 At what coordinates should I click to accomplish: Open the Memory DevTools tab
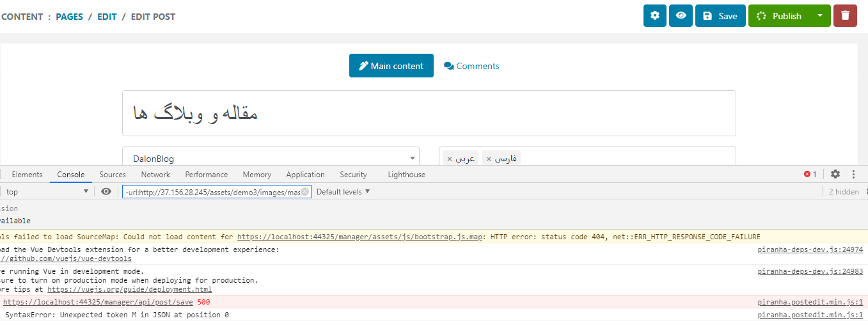click(x=257, y=175)
